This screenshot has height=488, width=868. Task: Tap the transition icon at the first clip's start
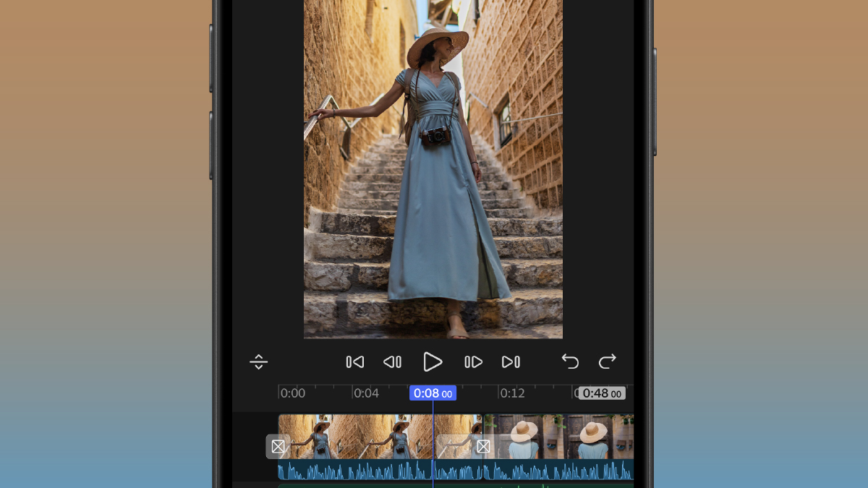[278, 447]
